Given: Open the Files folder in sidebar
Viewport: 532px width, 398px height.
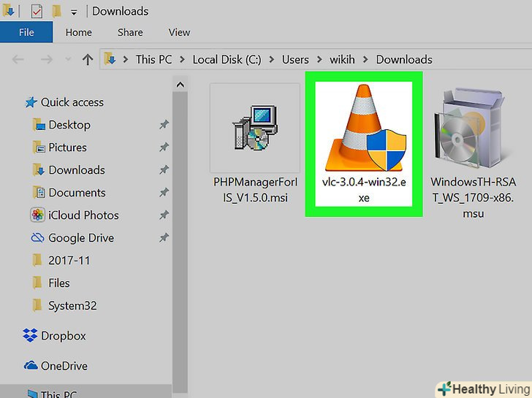Looking at the screenshot, I should pyautogui.click(x=58, y=283).
